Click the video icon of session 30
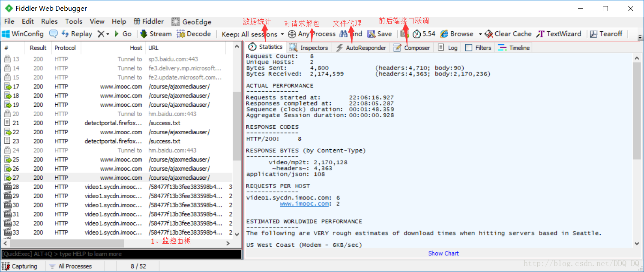Image resolution: width=644 pixels, height=272 pixels. click(x=7, y=205)
